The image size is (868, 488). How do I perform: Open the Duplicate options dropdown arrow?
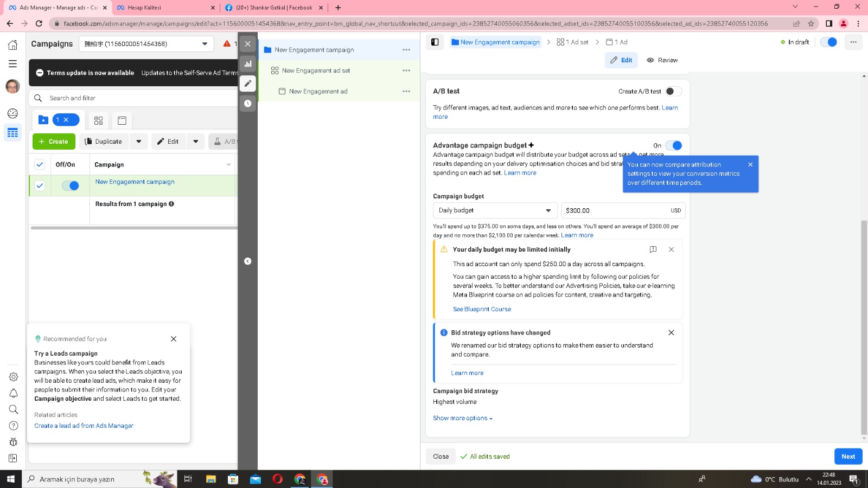point(139,142)
